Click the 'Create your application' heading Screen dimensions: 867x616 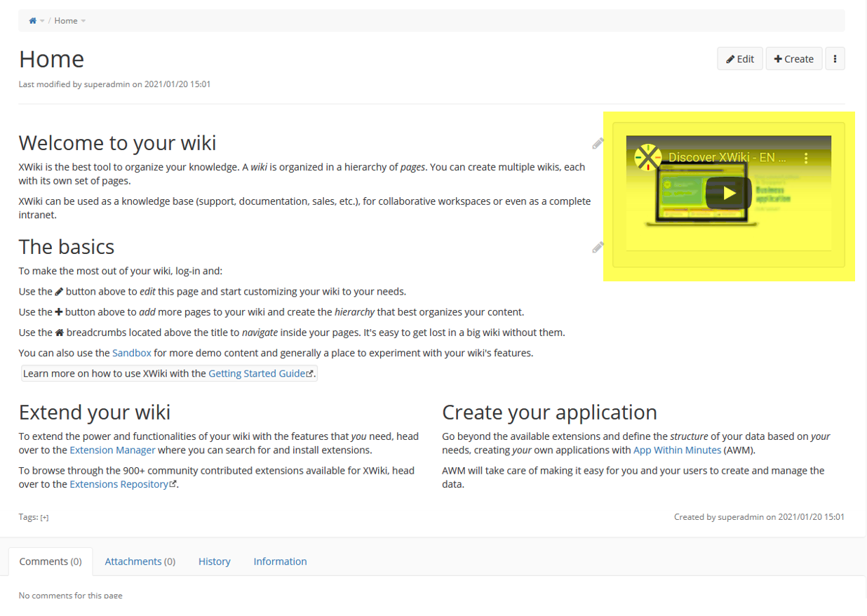point(549,412)
